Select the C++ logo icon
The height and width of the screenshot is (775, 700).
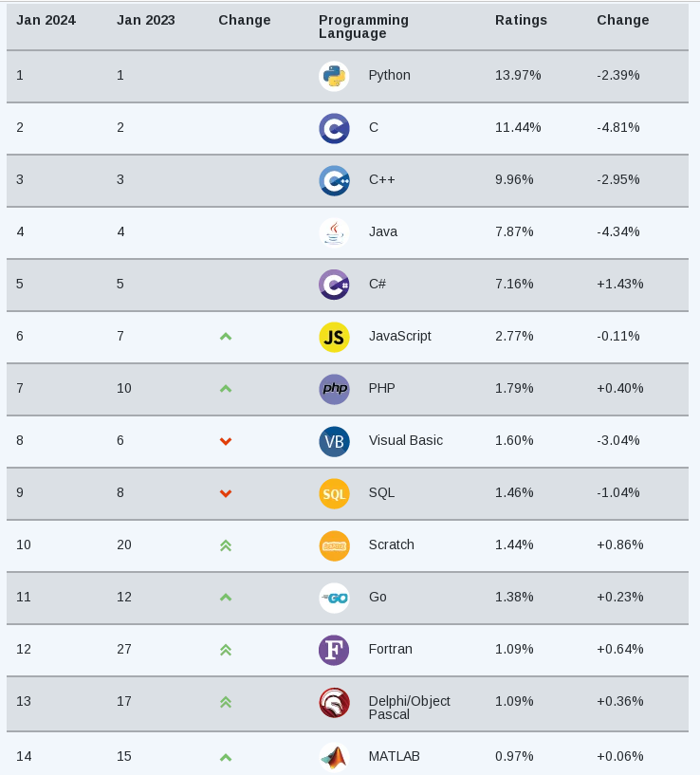coord(334,180)
